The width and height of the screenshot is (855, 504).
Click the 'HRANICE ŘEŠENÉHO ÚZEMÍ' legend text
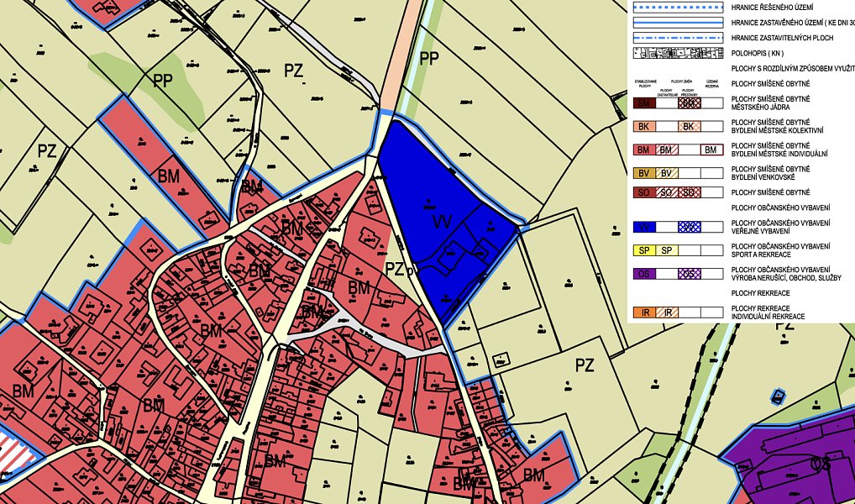pyautogui.click(x=772, y=8)
